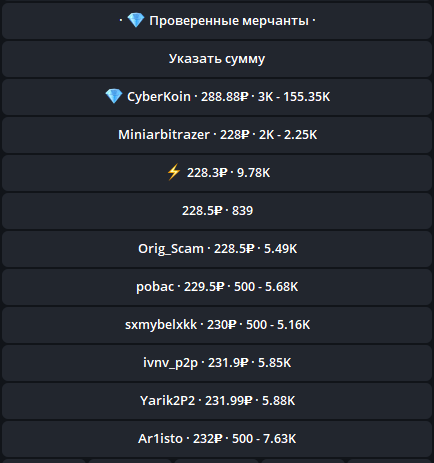Click the diamond icon beside Проверенные мерчанты
The image size is (434, 463).
[136, 20]
